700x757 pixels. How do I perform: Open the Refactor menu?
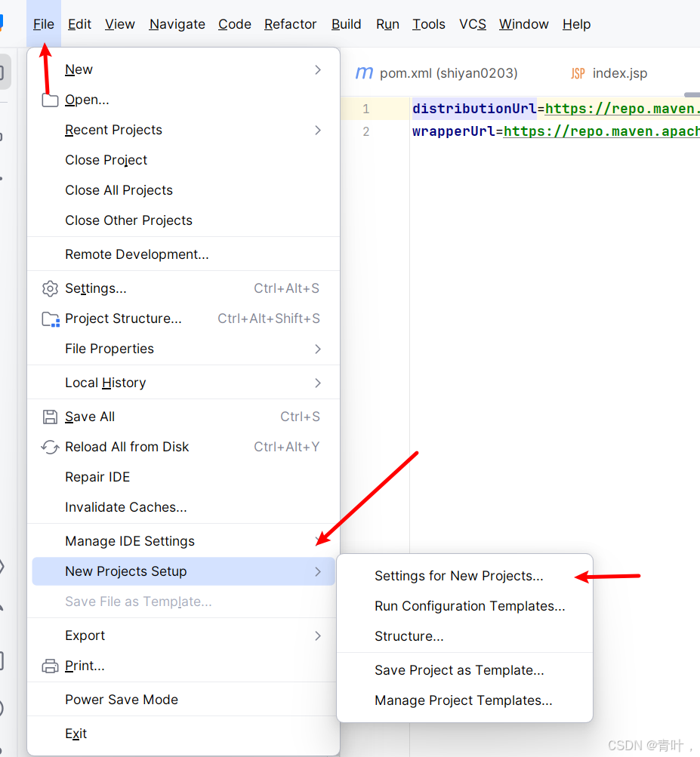pos(290,24)
